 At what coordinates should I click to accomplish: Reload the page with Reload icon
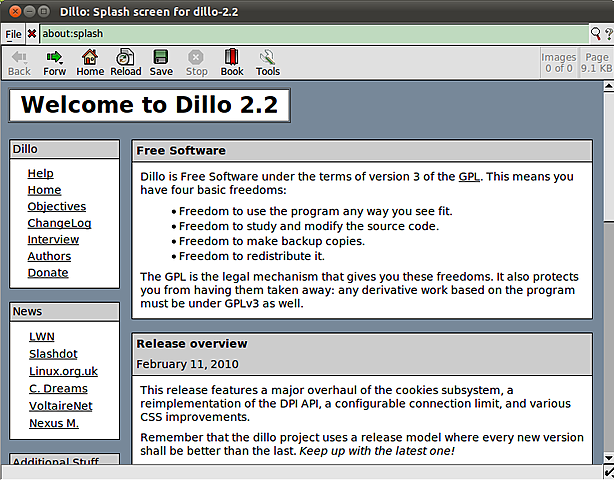pyautogui.click(x=125, y=57)
